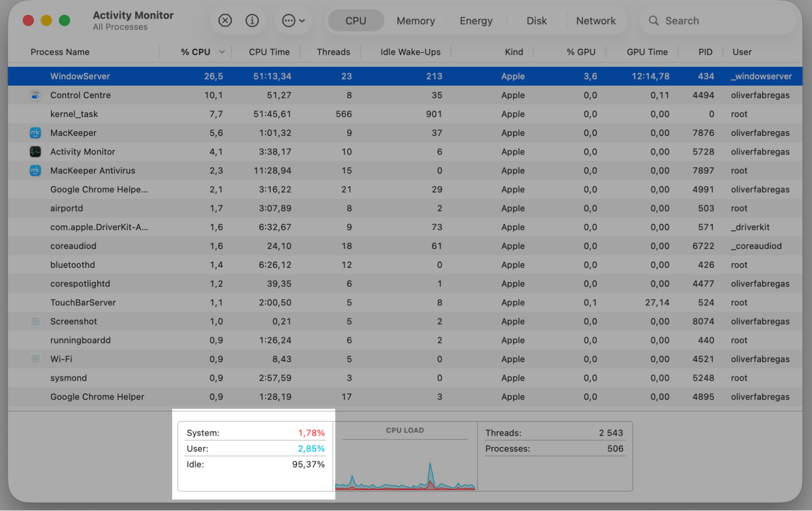Select the TouchBarServer process row
Screen dimensions: 812x511
tap(405, 303)
